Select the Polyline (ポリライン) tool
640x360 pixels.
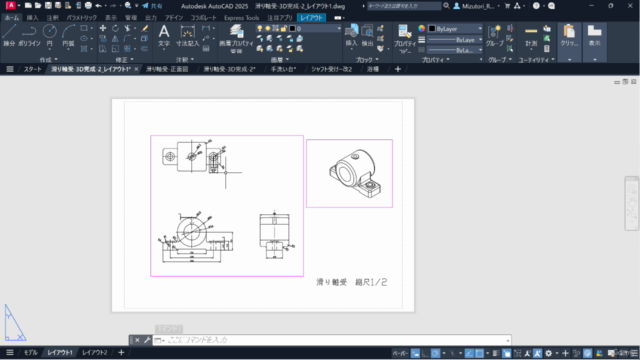pyautogui.click(x=29, y=35)
